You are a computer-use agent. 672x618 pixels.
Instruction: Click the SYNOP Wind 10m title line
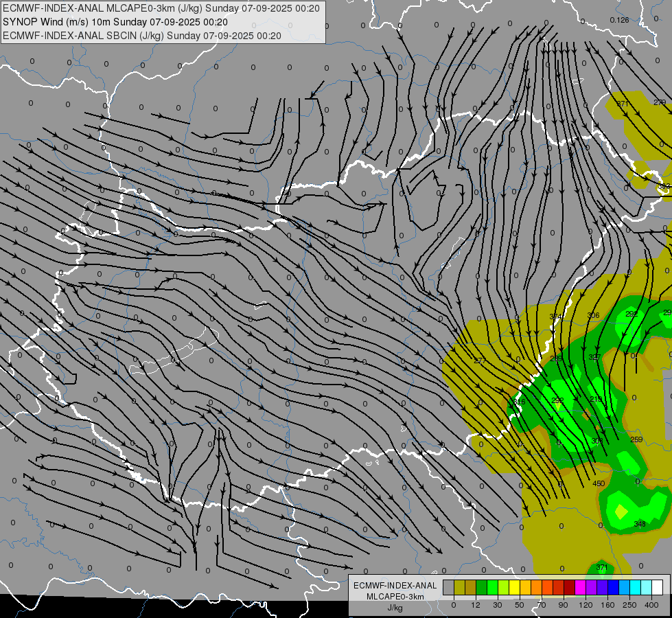pyautogui.click(x=115, y=22)
